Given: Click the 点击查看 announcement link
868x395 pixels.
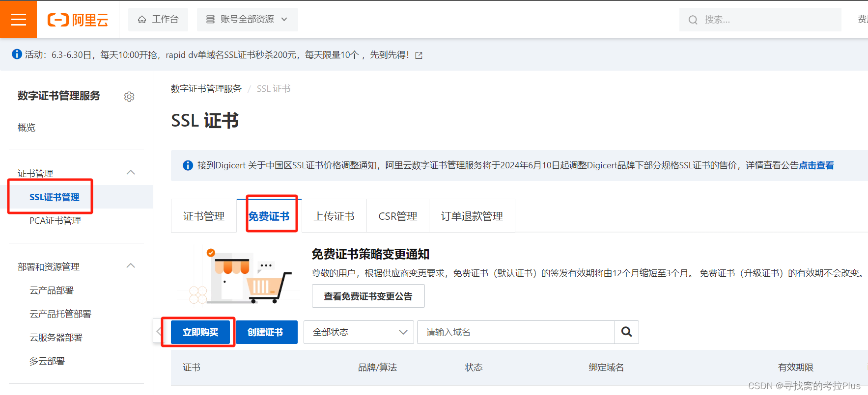Looking at the screenshot, I should tap(816, 165).
